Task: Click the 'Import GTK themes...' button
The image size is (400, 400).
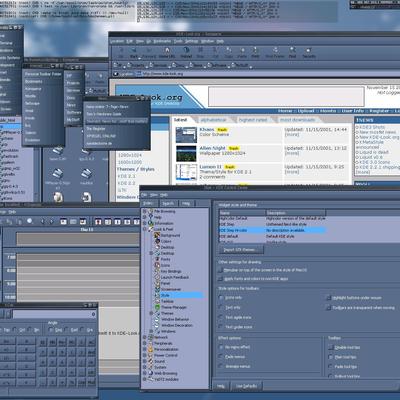Action: pyautogui.click(x=241, y=250)
